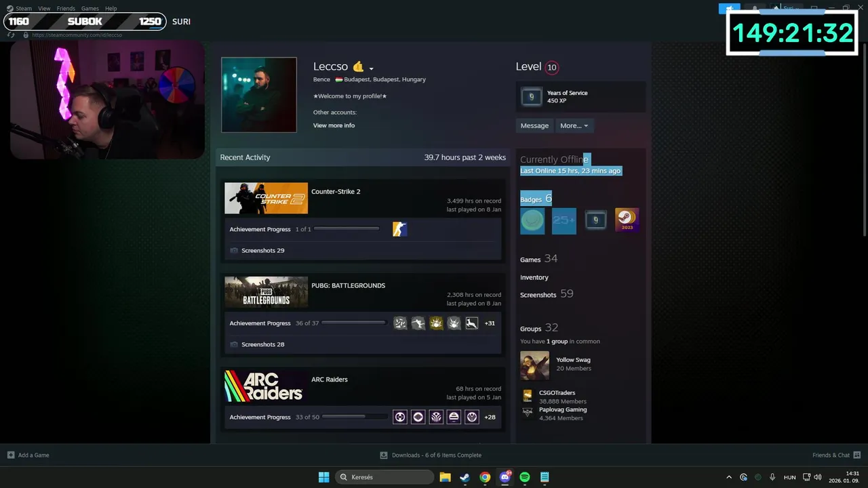Click the Yollow Swag group name

(x=573, y=360)
